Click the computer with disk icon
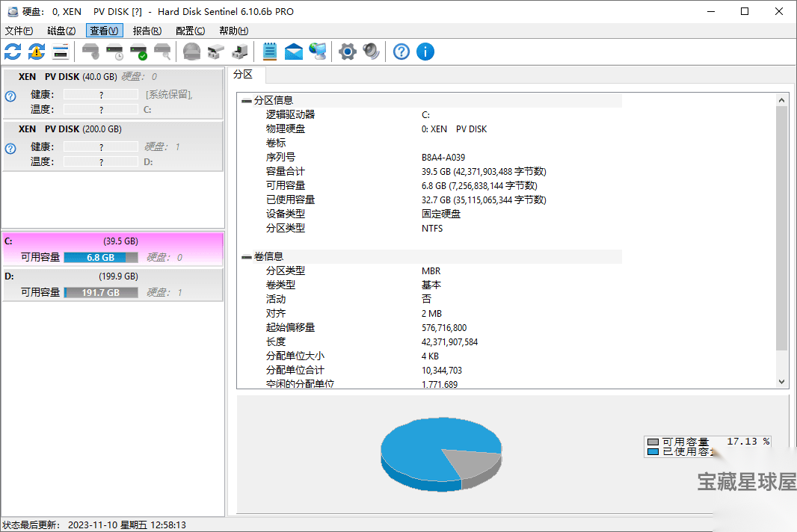797x532 pixels. tap(240, 52)
